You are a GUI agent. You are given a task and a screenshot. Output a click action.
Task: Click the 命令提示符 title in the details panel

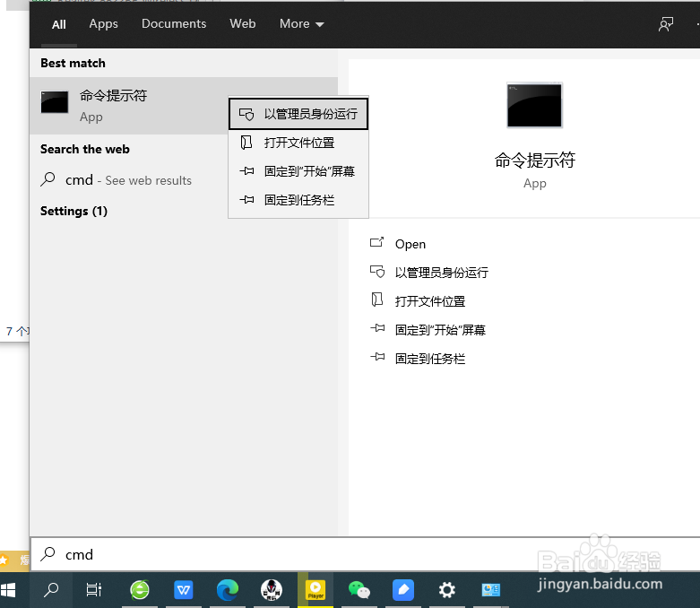pos(535,160)
